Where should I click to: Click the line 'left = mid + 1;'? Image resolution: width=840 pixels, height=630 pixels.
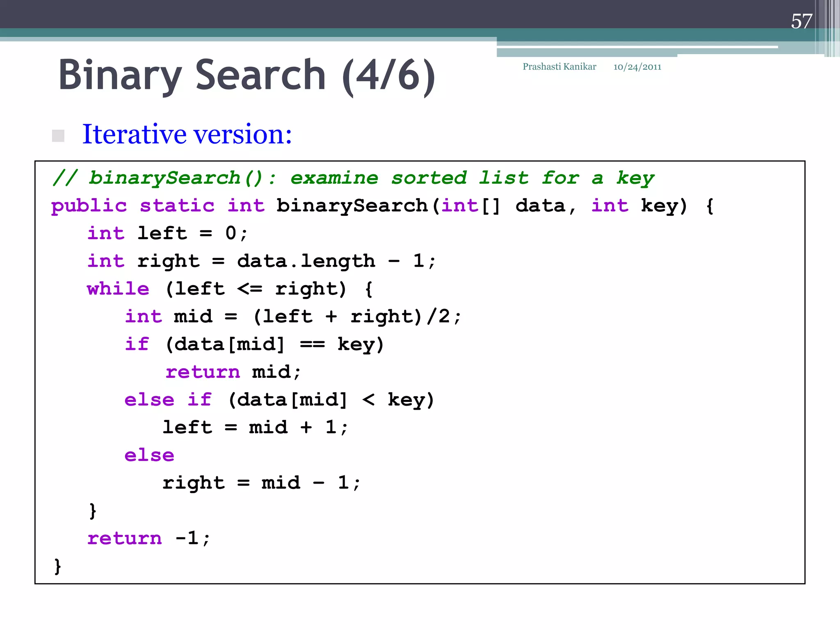pos(255,427)
